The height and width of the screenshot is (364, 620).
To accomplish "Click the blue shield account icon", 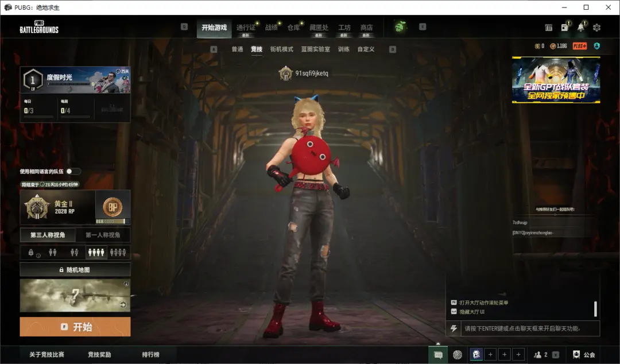I will [596, 46].
